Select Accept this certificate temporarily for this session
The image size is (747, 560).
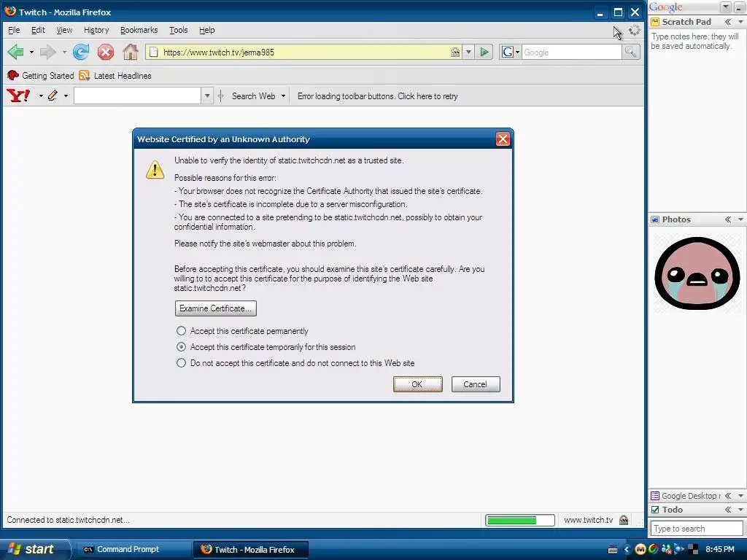click(x=181, y=346)
